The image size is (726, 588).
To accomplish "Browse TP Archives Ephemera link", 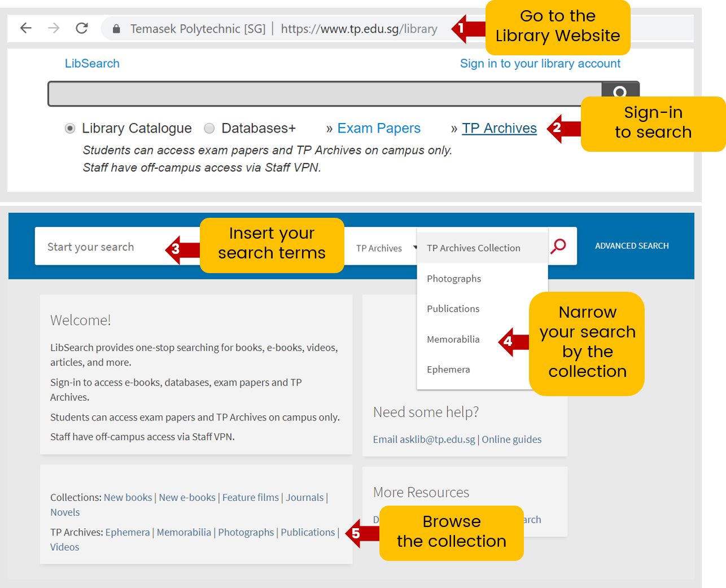I will [128, 533].
